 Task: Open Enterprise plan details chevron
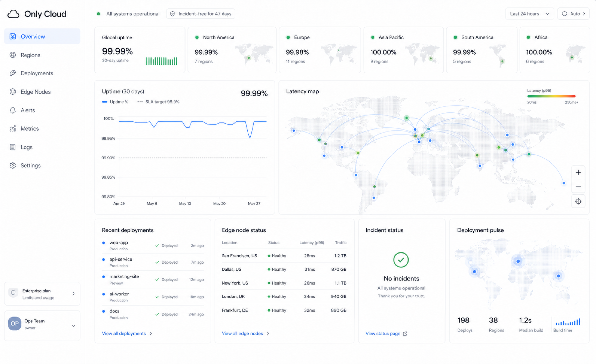pyautogui.click(x=74, y=294)
